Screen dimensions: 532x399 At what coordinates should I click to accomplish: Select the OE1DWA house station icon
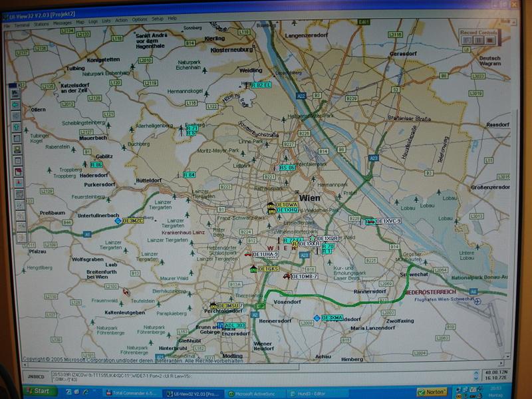click(x=270, y=205)
